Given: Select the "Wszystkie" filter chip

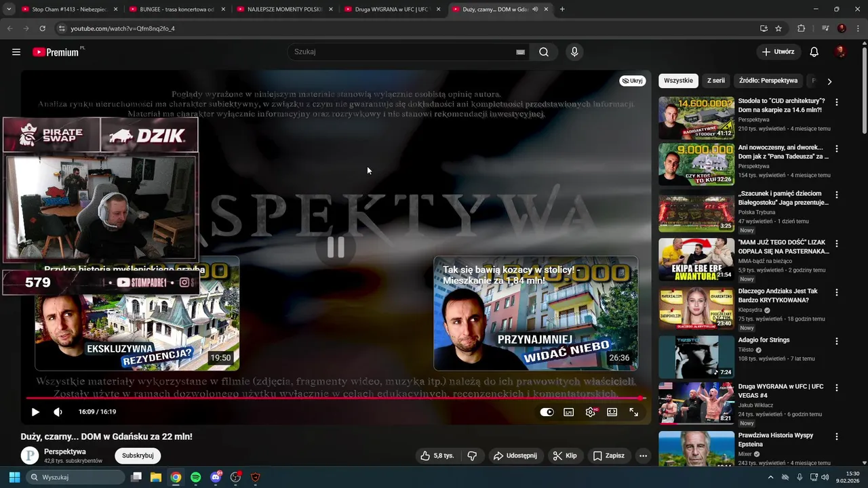Looking at the screenshot, I should tap(678, 81).
